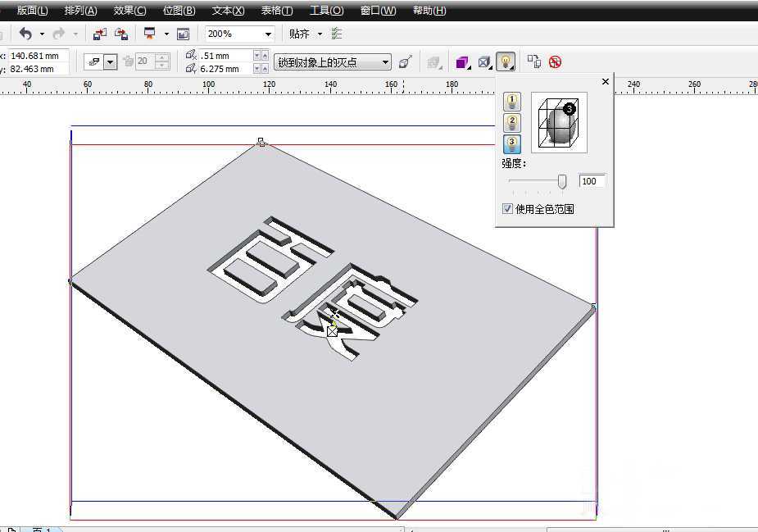
Task: Toggle light source number 1
Action: point(511,102)
